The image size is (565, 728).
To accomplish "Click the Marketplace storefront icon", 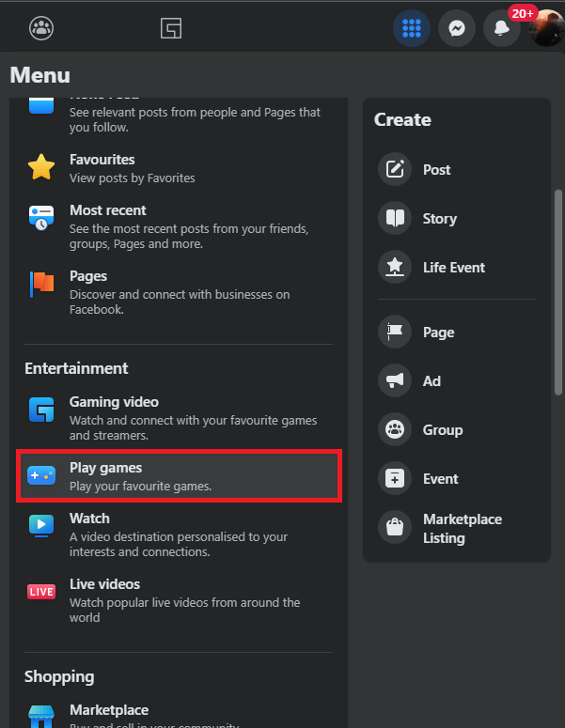I will point(41,717).
